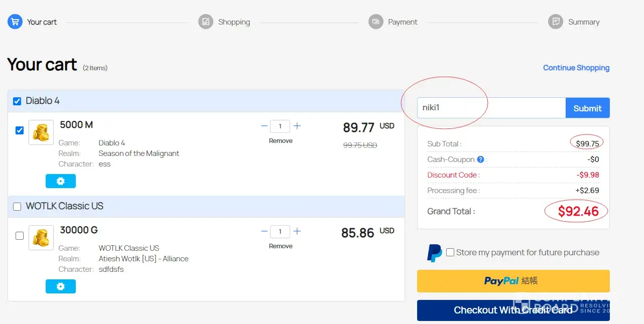Click the Payment step icon

pos(376,22)
